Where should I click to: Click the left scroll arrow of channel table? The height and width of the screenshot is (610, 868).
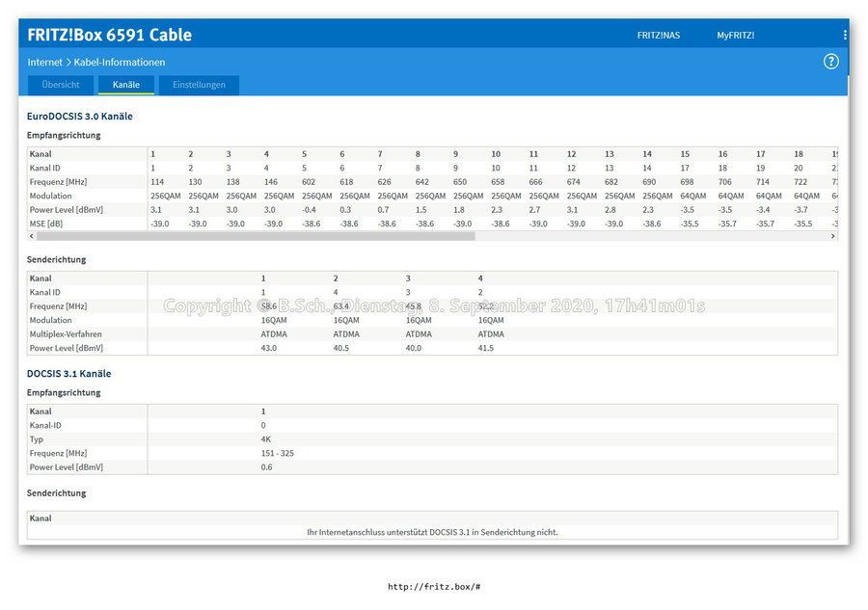pos(32,236)
